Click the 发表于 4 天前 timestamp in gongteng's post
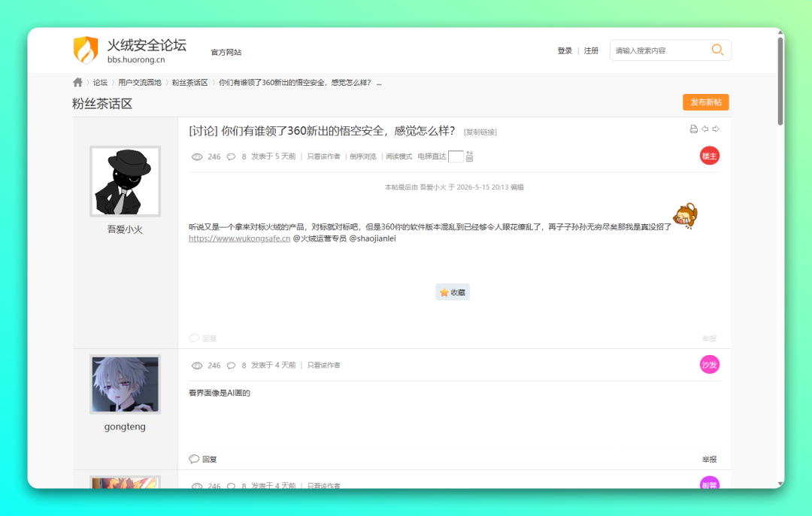Image resolution: width=812 pixels, height=516 pixels. point(274,366)
